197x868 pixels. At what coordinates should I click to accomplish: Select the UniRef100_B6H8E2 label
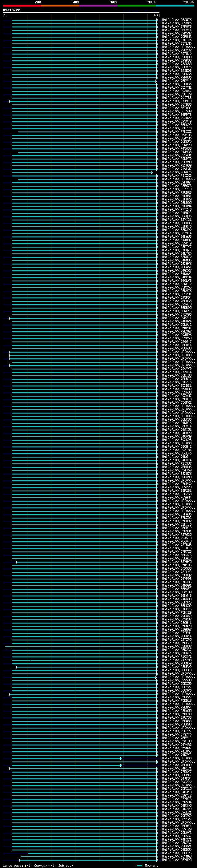pos(177,589)
